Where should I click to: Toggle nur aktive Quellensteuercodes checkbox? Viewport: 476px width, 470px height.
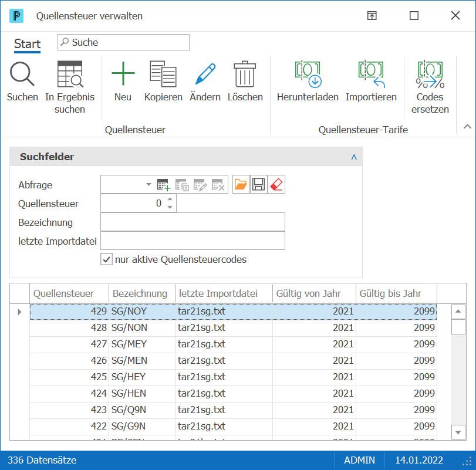pos(107,259)
